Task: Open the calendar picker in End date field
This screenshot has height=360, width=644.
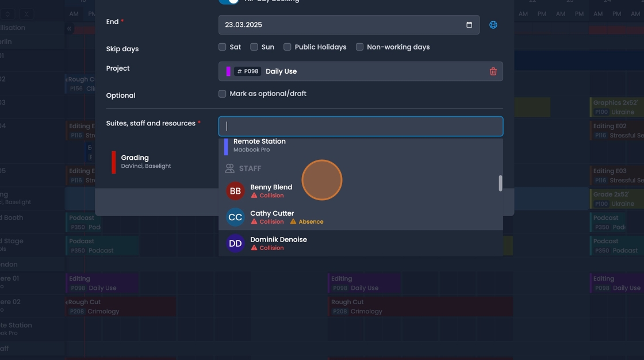Action: (469, 25)
